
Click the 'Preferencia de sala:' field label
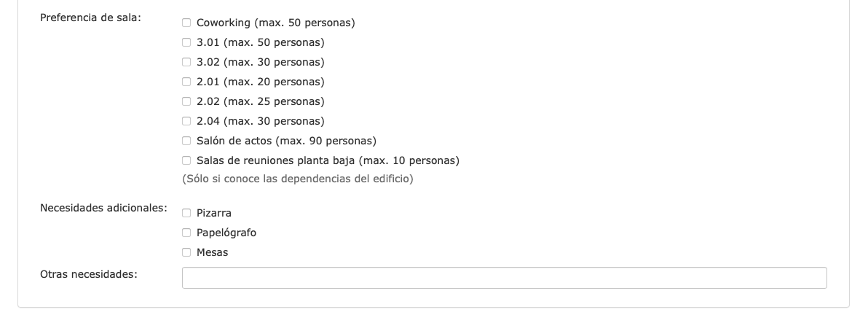coord(90,17)
